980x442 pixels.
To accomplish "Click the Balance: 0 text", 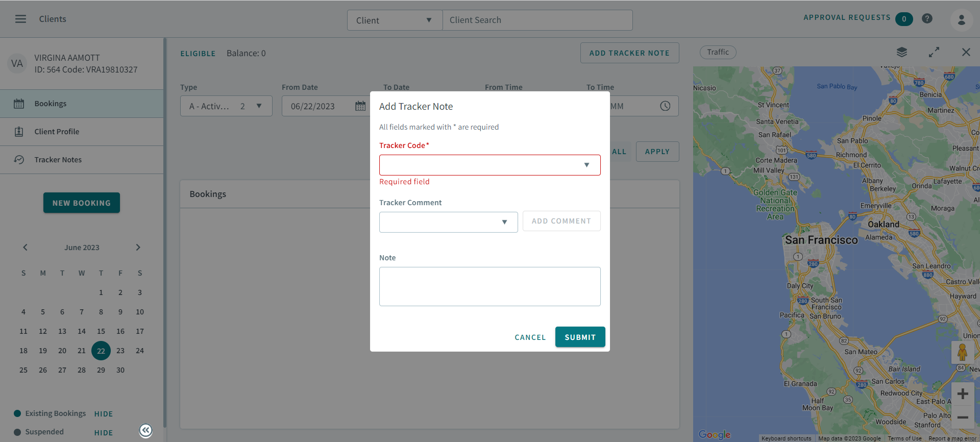I will pyautogui.click(x=246, y=53).
